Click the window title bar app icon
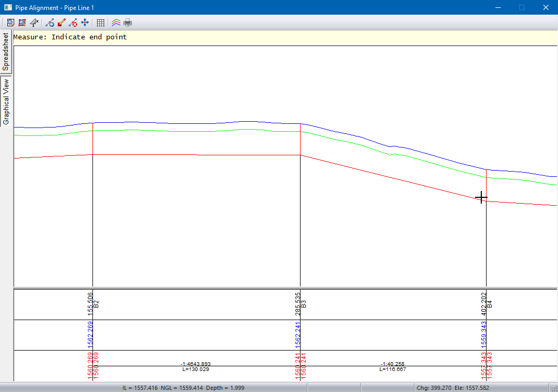Image resolution: width=558 pixels, height=392 pixels. 7,7
